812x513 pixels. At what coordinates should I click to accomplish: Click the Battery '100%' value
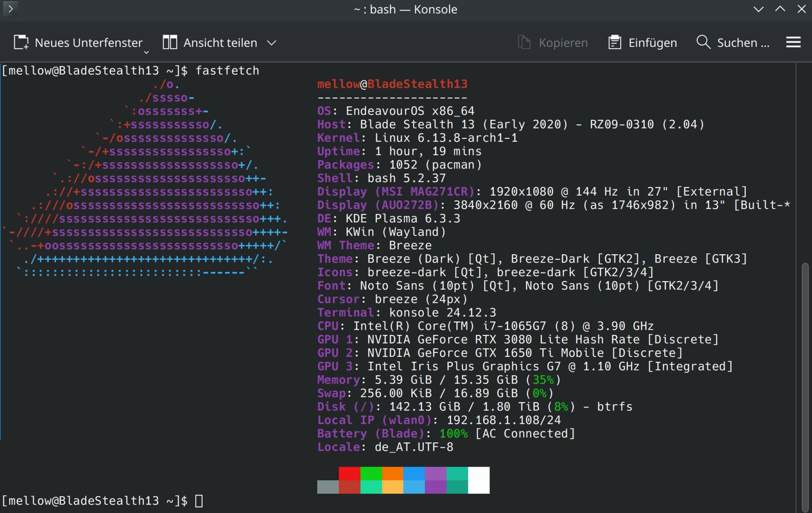tap(453, 434)
